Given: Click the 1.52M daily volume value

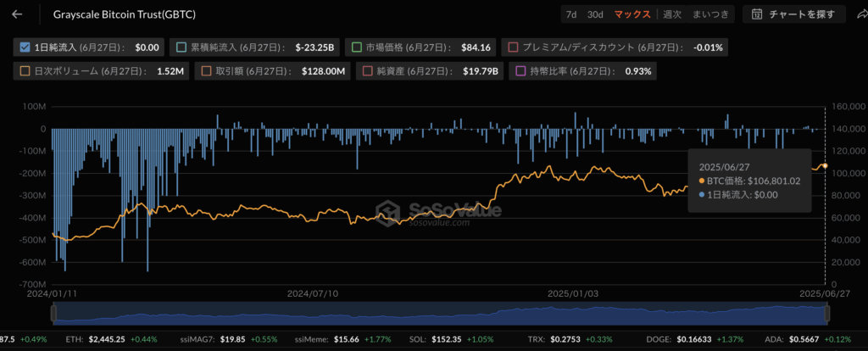Looking at the screenshot, I should 170,71.
